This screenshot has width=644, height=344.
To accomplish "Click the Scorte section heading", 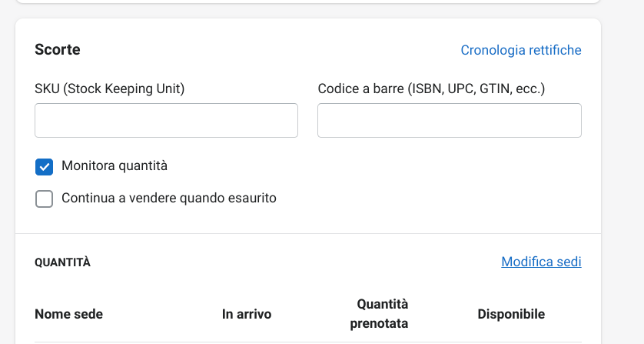I will click(58, 50).
